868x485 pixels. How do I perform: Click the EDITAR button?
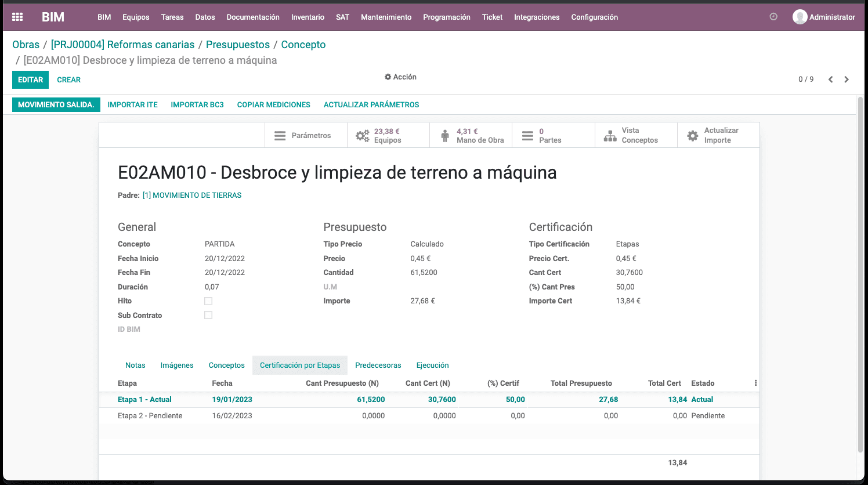click(x=30, y=79)
